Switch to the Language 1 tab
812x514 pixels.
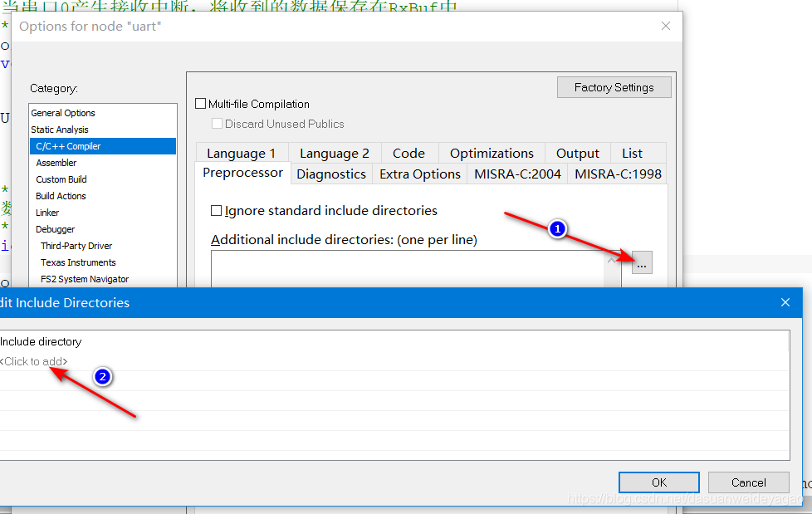pyautogui.click(x=242, y=154)
